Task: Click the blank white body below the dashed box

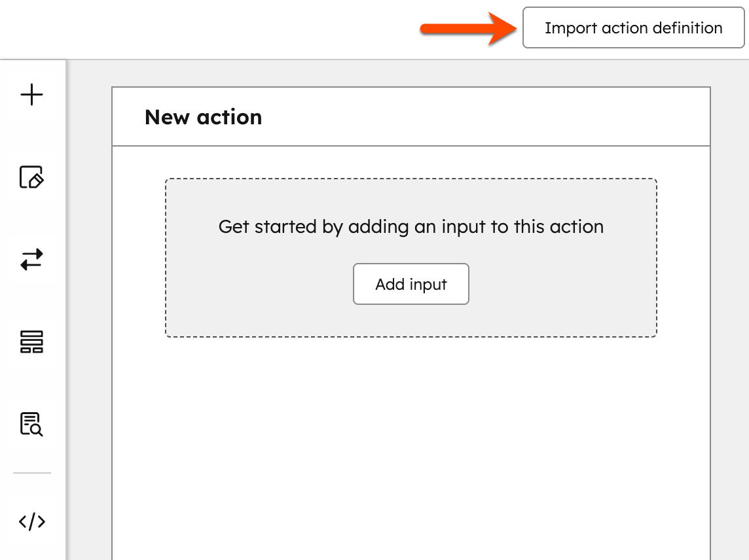Action: tap(411, 445)
